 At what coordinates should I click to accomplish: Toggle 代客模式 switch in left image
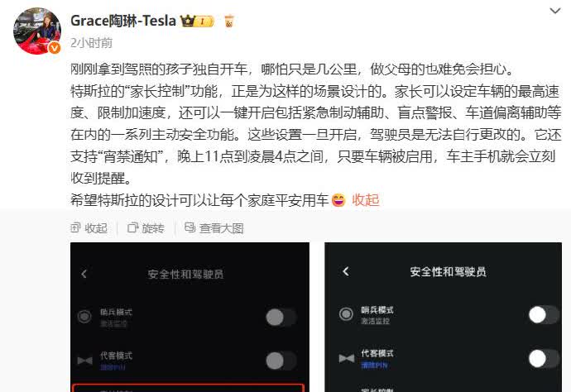(281, 361)
